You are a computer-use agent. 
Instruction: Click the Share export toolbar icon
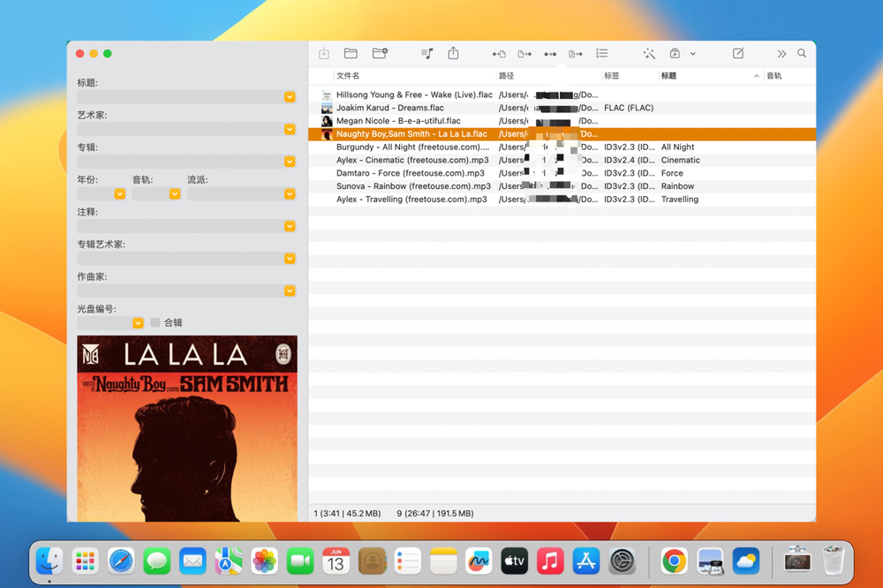453,54
